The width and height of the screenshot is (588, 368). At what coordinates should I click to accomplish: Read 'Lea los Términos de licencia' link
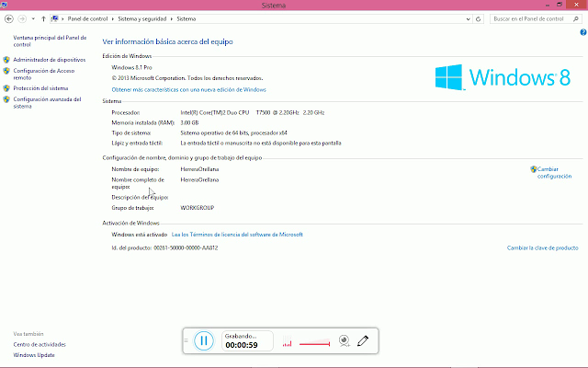click(x=237, y=235)
